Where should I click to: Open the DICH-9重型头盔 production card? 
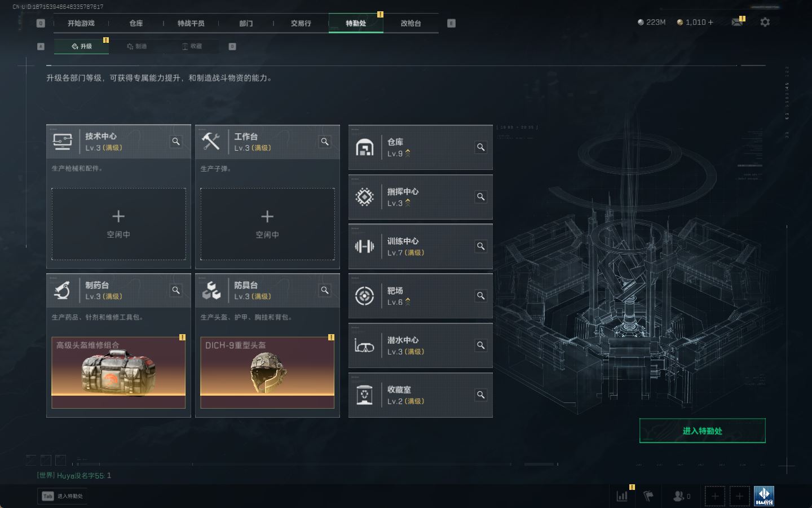(x=267, y=373)
